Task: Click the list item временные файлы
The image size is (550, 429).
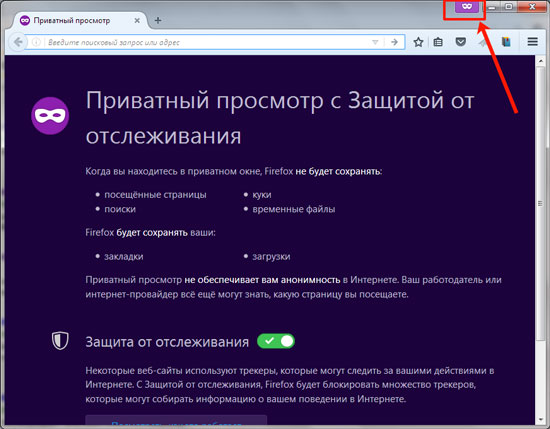Action: pos(294,209)
